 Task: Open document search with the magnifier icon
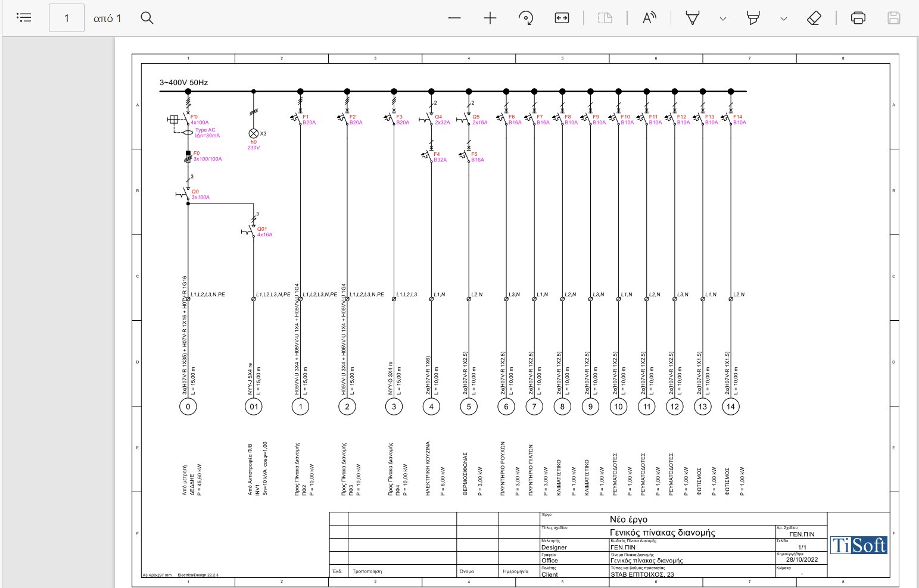pyautogui.click(x=147, y=18)
